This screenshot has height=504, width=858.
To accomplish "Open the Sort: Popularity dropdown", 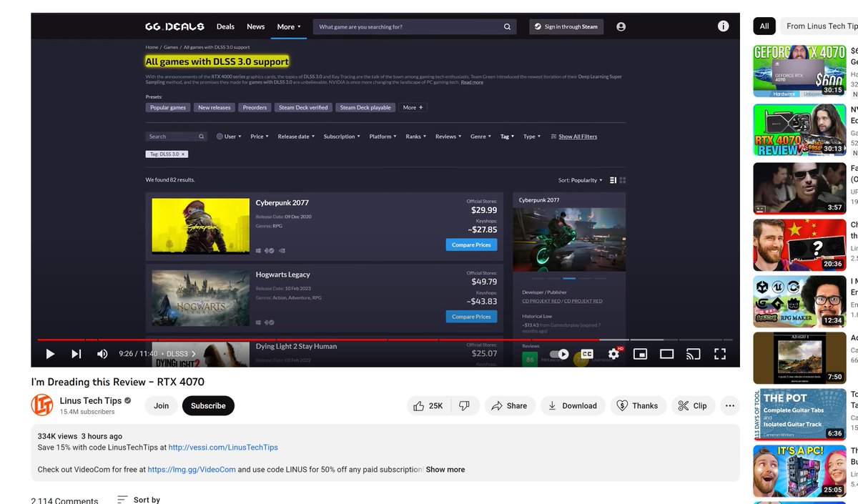I will (581, 180).
